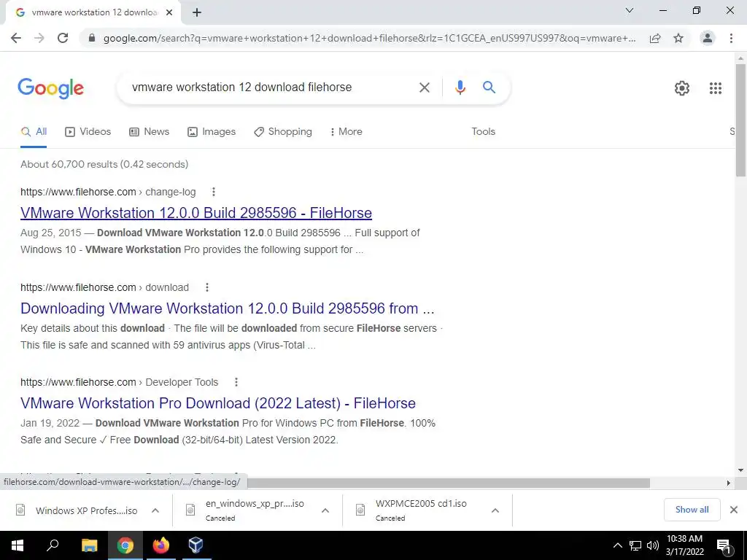
Task: Open the Google apps grid
Action: pyautogui.click(x=715, y=88)
